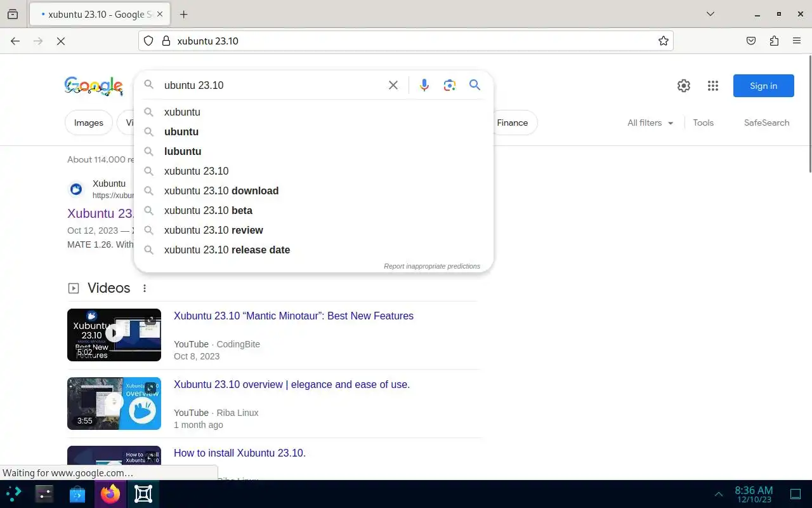Click the Firefox View icon in tab bar
This screenshot has height=508, width=812.
click(13, 14)
